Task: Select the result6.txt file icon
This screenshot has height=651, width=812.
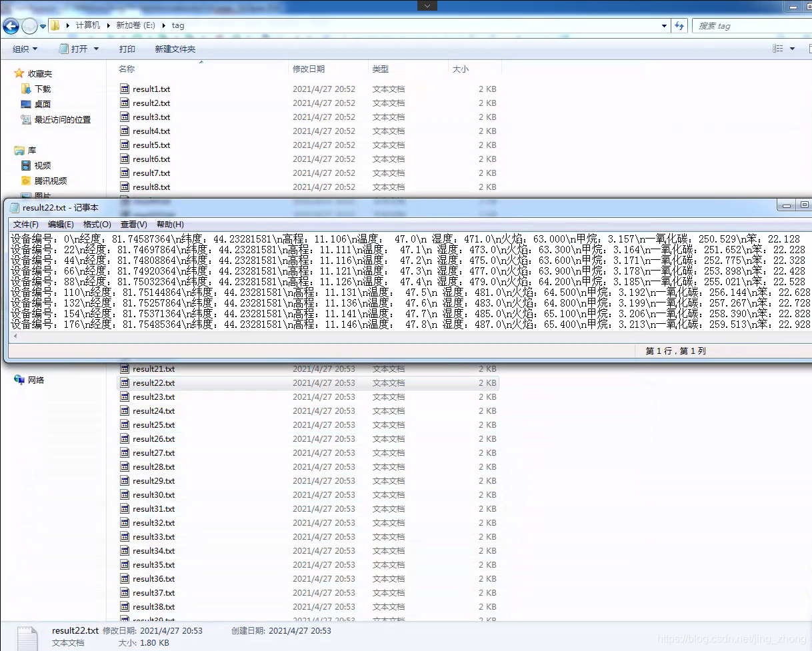Action: coord(125,159)
